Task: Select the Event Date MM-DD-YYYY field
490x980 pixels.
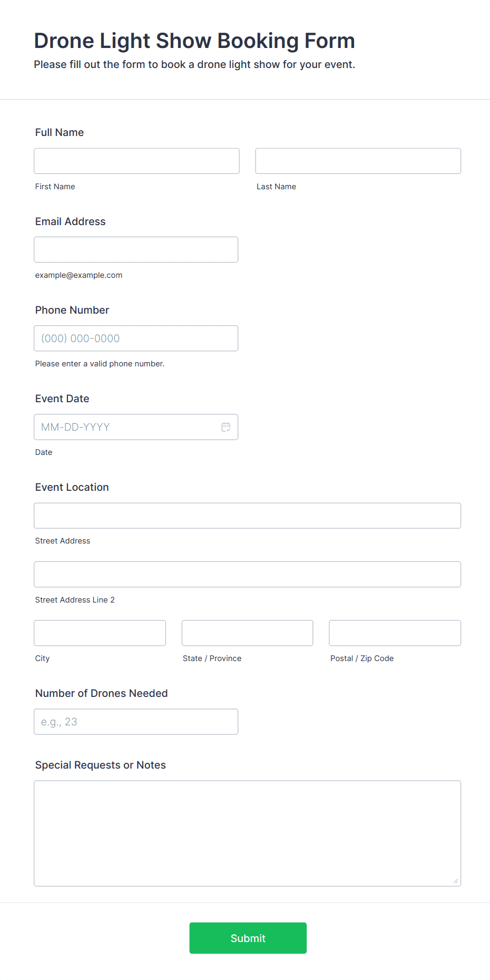Action: pyautogui.click(x=126, y=427)
